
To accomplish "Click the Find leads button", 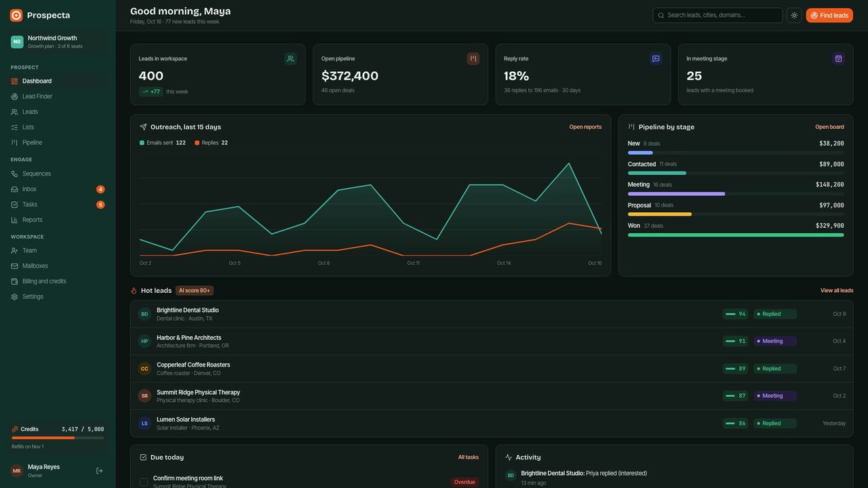I will click(x=829, y=15).
